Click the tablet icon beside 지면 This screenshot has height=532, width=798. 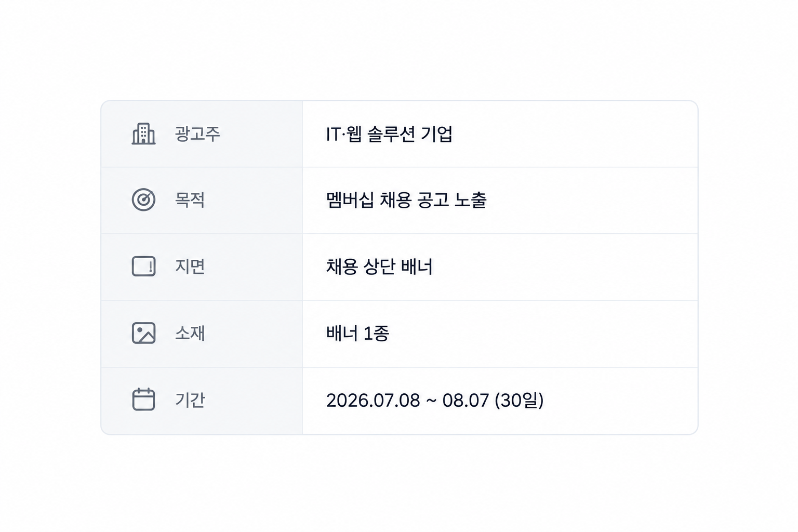pyautogui.click(x=143, y=267)
